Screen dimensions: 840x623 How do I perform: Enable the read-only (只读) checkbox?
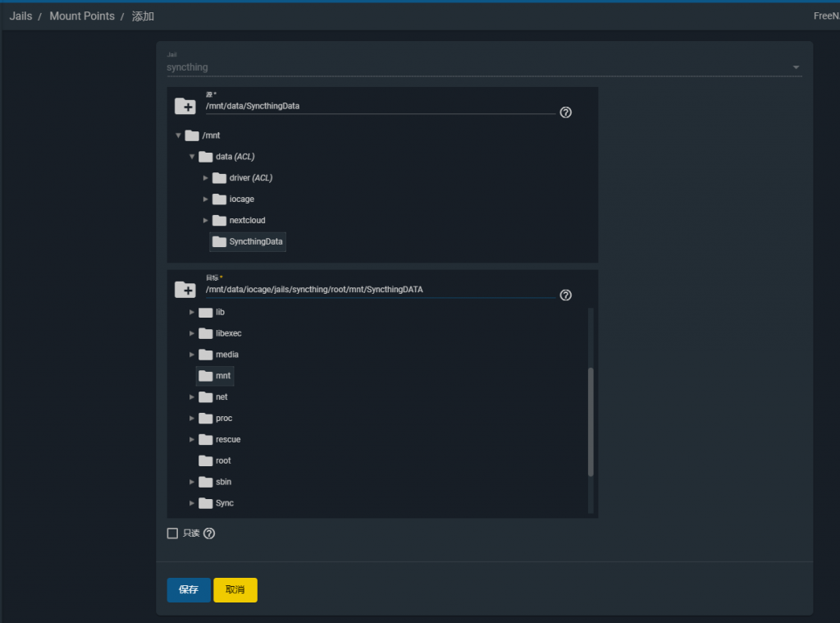click(x=172, y=534)
